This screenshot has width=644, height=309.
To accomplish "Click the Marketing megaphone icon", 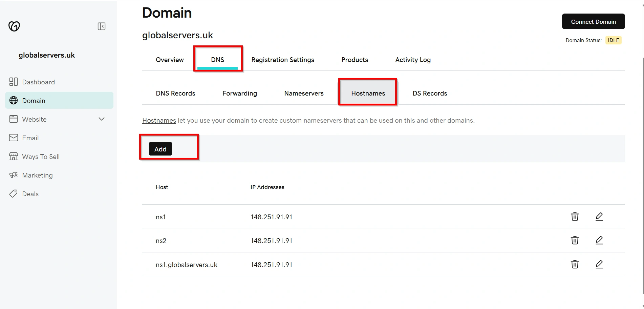I will (14, 175).
